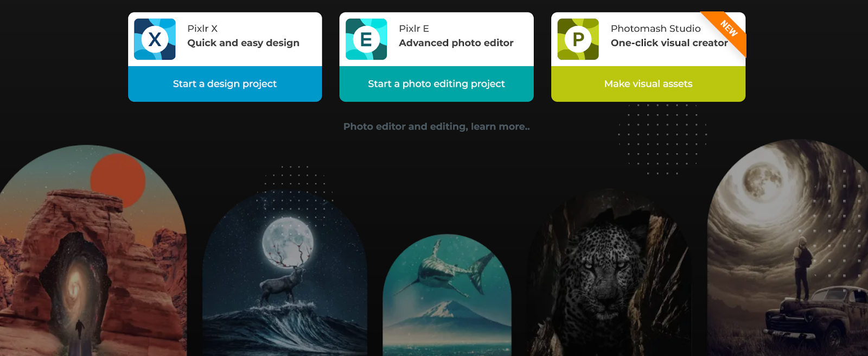Click Quick and easy design text

[244, 43]
